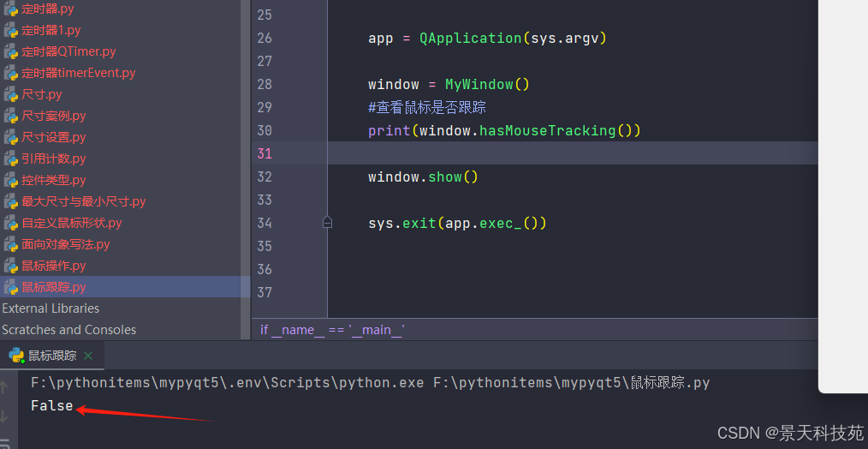This screenshot has width=868, height=449.
Task: Select 最大尺寸与最小尺寸.py in the file list
Action: [84, 201]
